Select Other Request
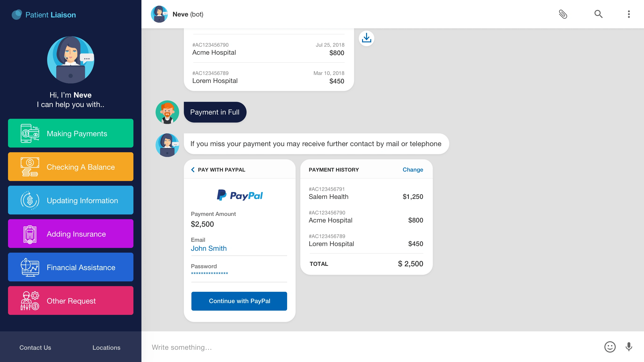 pos(71,301)
